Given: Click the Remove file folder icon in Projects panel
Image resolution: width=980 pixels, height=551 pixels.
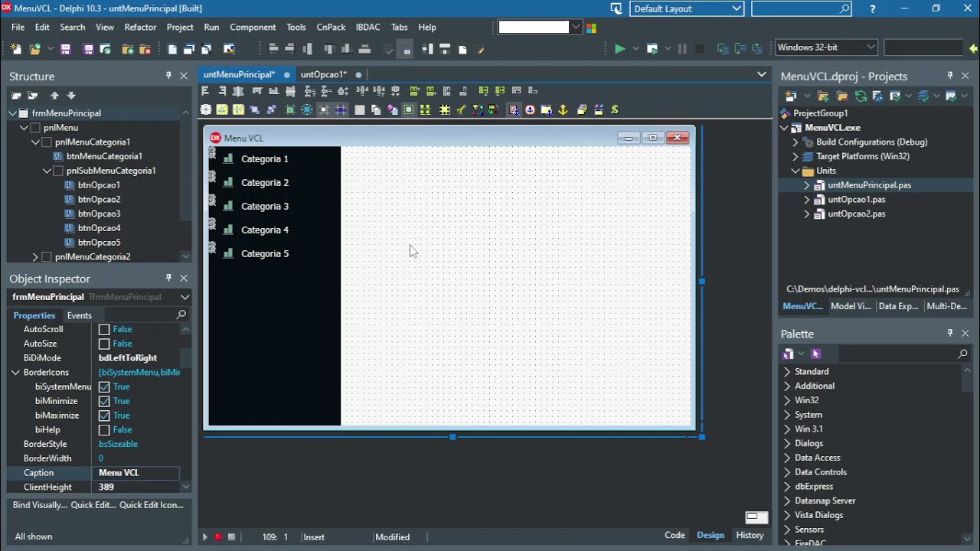Looking at the screenshot, I should point(842,96).
